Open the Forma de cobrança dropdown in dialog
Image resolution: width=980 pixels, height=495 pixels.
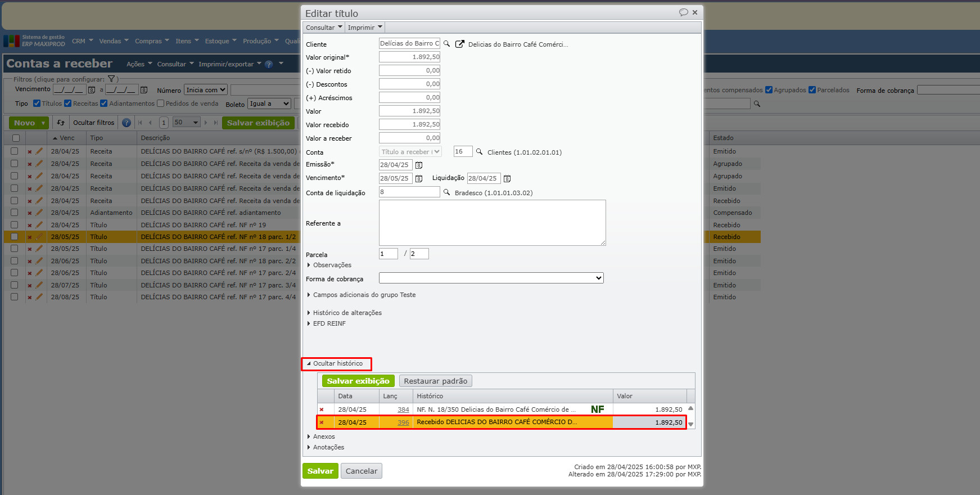click(x=491, y=278)
